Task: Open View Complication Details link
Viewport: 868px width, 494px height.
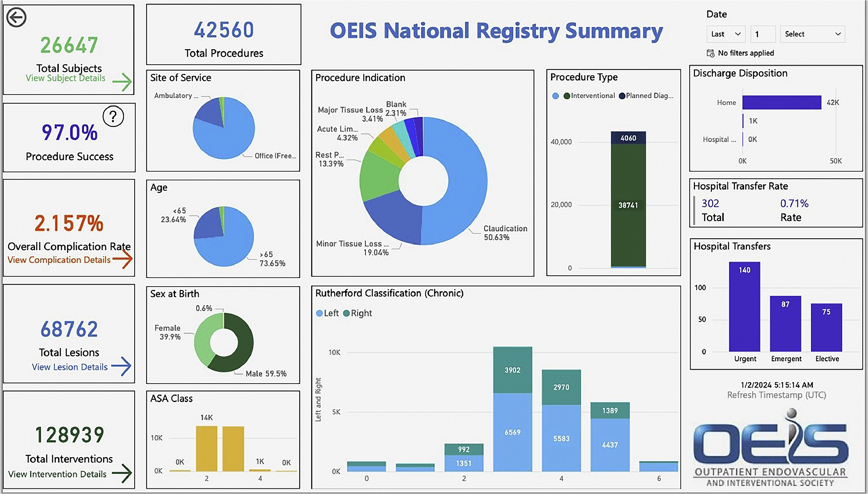Action: [59, 260]
